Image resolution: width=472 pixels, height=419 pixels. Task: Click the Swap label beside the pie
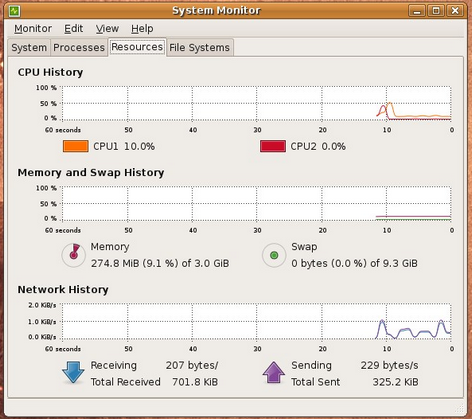(304, 247)
